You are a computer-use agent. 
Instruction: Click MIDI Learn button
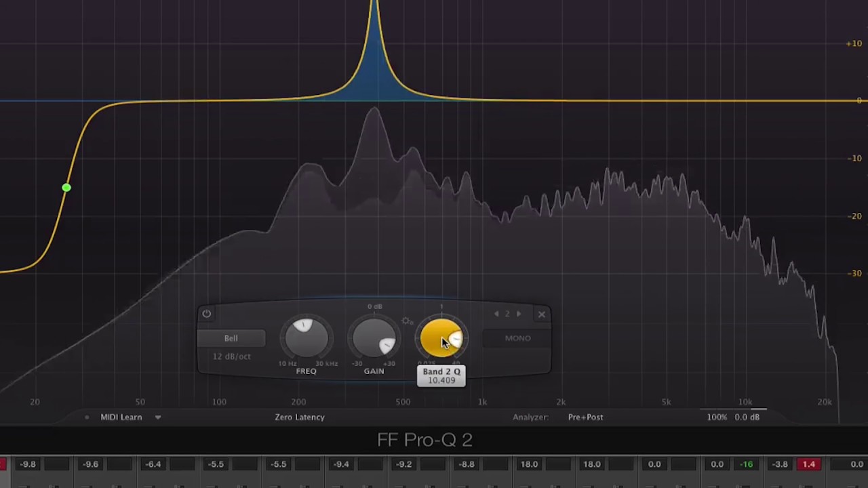[x=121, y=417]
